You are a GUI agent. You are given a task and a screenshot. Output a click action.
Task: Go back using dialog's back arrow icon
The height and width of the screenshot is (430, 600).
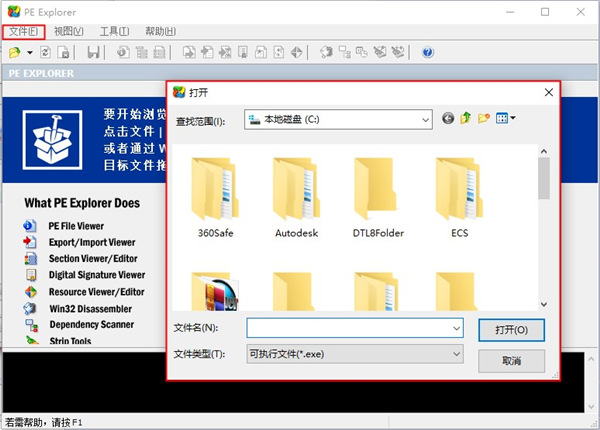tap(448, 119)
